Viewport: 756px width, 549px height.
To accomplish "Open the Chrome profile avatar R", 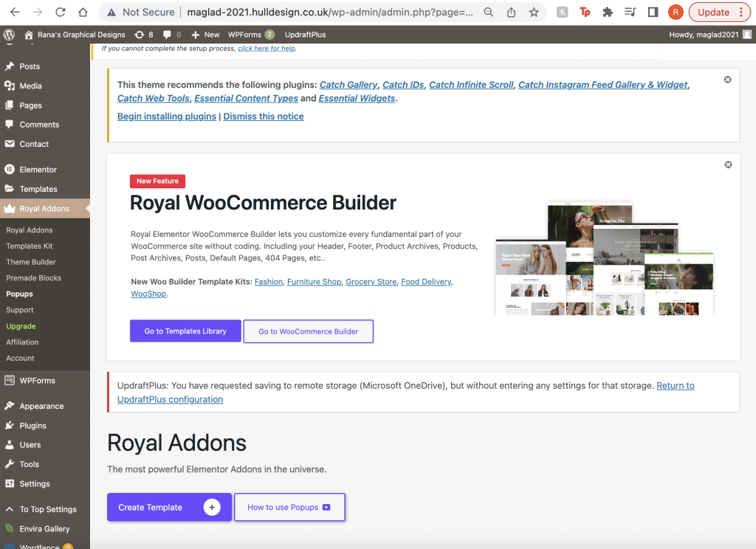I will (676, 13).
